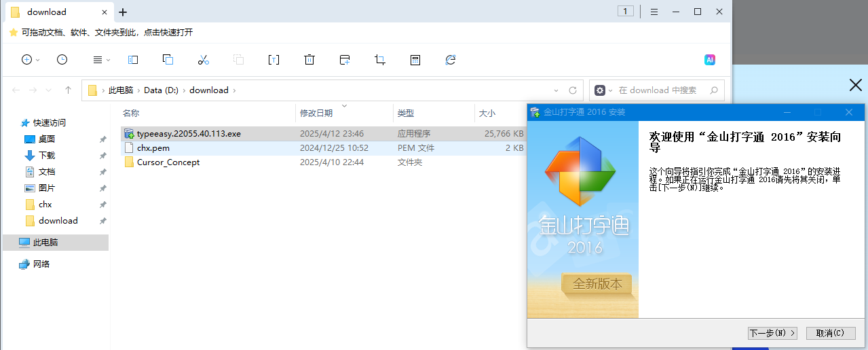The width and height of the screenshot is (868, 350).
Task: Click 此电脑 in address breadcrumb
Action: pyautogui.click(x=121, y=90)
